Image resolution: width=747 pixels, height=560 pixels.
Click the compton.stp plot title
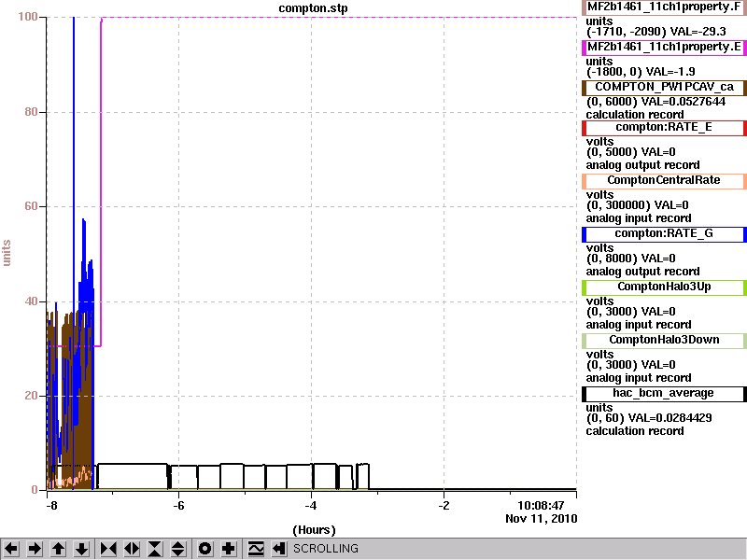313,8
